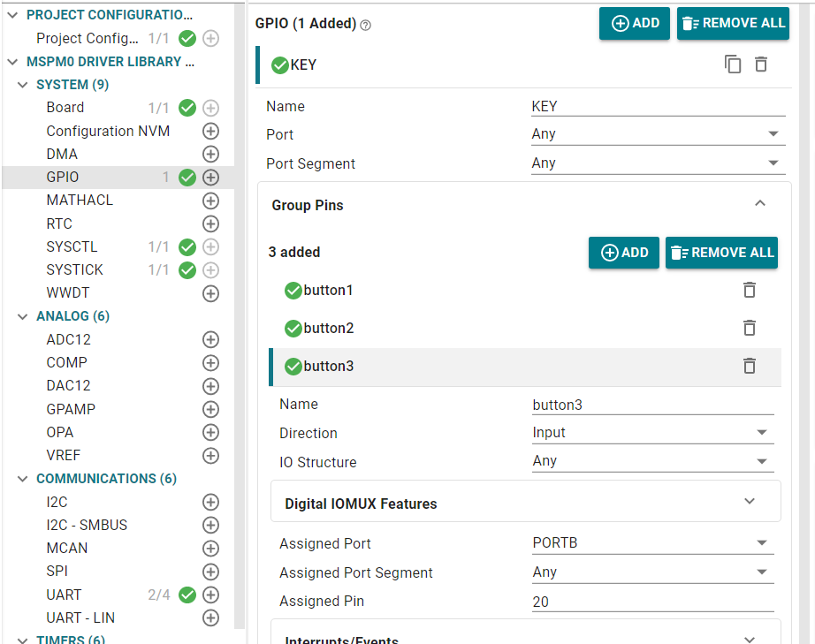
Task: Duplicate the KEY GPIO group
Action: (733, 64)
